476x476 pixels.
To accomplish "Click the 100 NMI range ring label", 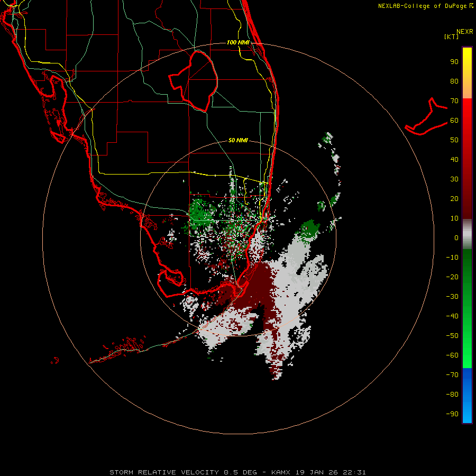I will [x=238, y=42].
